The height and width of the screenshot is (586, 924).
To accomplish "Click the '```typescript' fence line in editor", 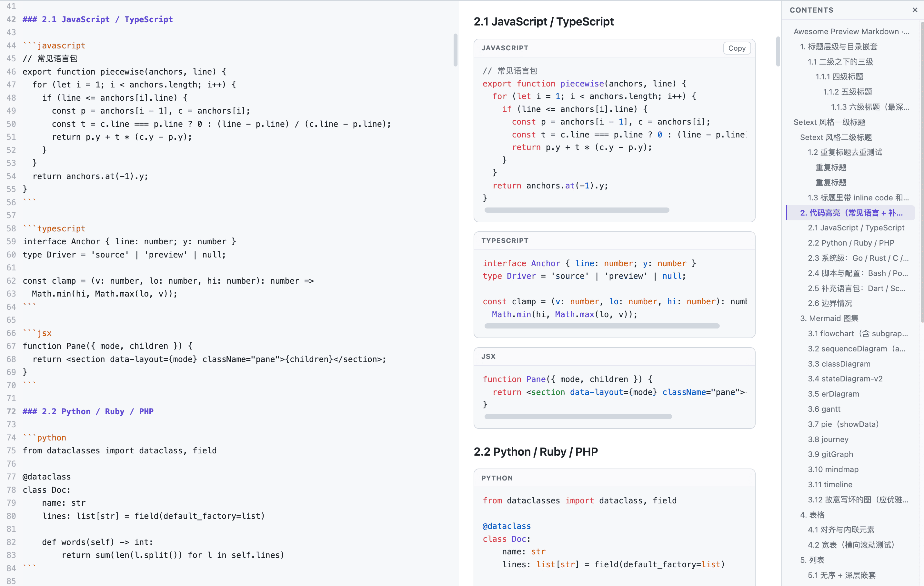I will [54, 228].
